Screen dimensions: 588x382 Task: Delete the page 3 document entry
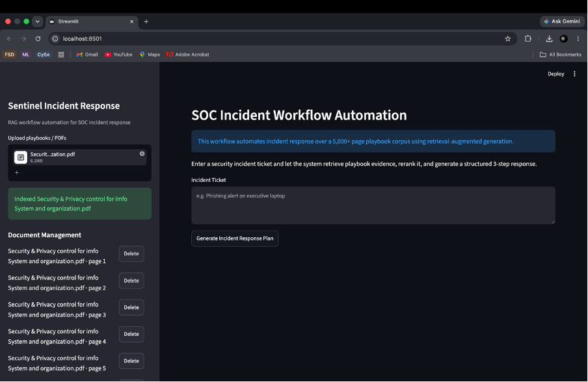coord(131,307)
